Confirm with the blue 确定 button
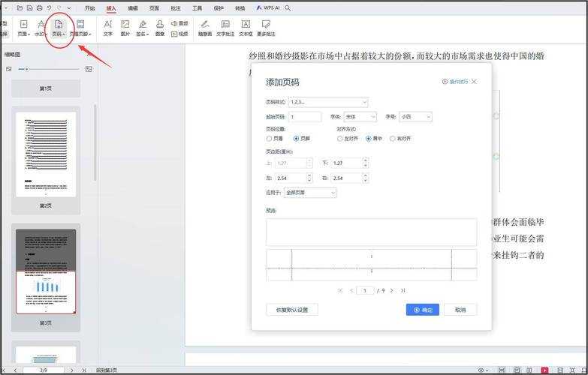 tap(423, 310)
